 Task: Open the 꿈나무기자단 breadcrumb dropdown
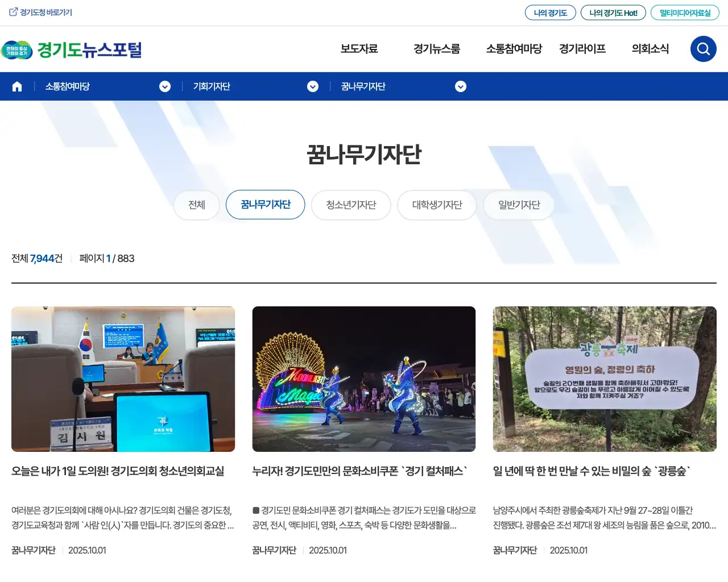(460, 86)
